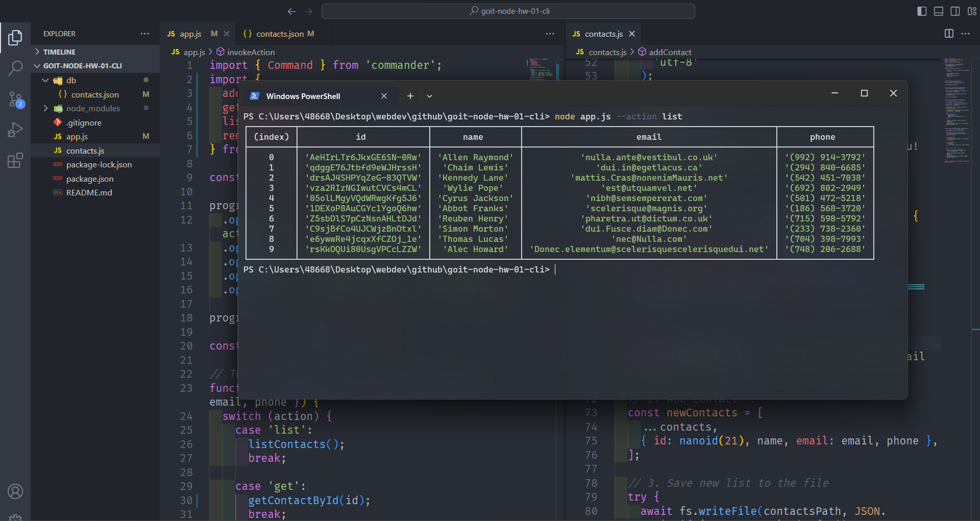
Task: Focus the goit-node-hw-01-cli command center search
Action: pos(508,11)
